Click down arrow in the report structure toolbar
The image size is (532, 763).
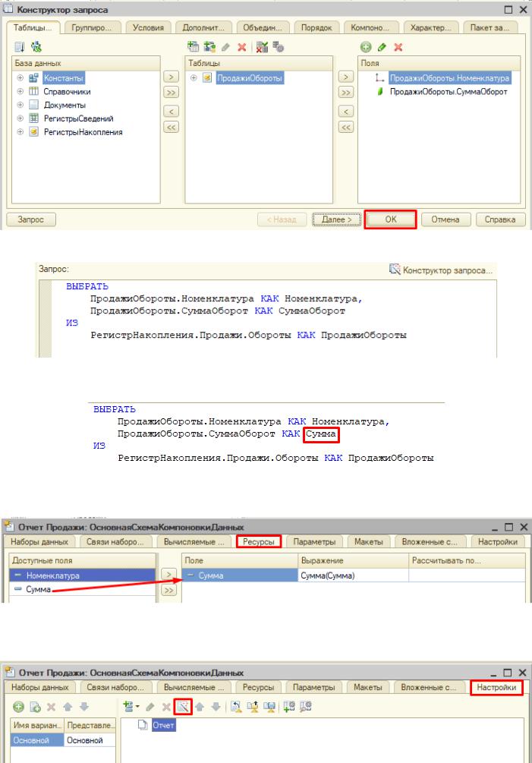pyautogui.click(x=216, y=707)
